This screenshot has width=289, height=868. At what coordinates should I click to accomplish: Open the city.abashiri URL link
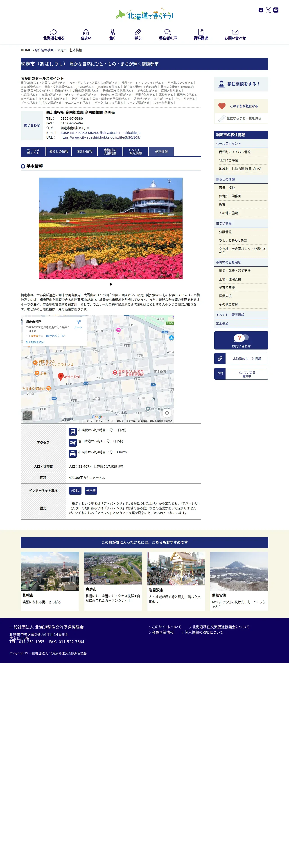(100, 137)
